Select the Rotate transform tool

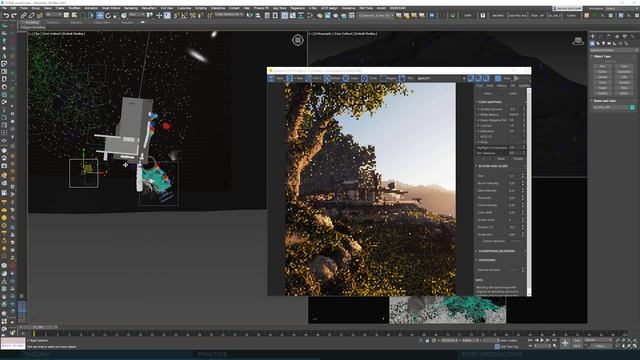[108, 16]
